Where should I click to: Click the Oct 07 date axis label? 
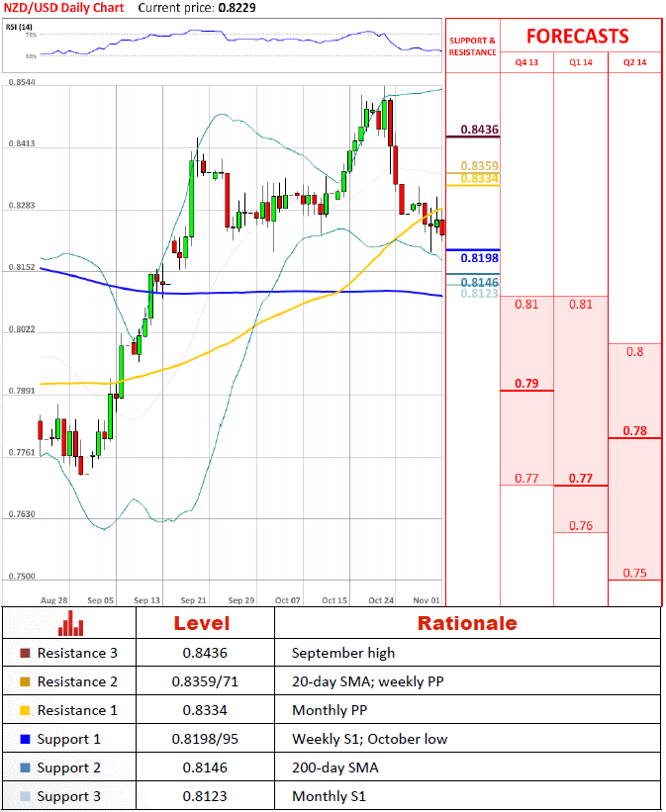[x=288, y=600]
